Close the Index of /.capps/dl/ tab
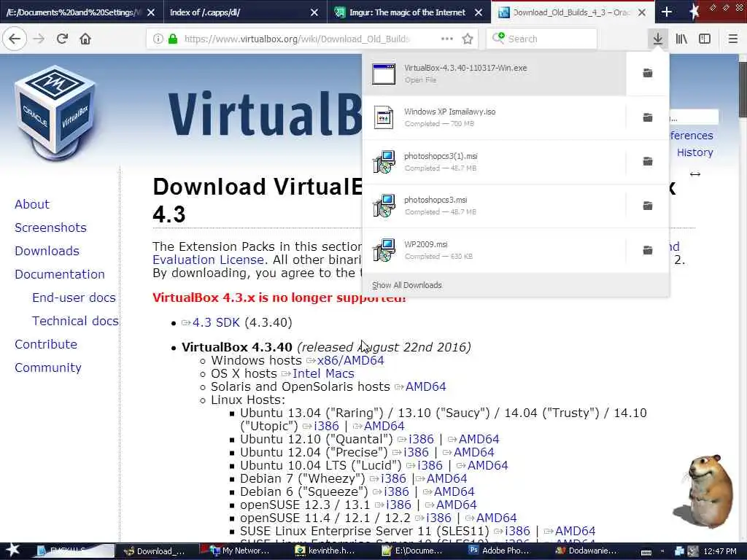 314,13
